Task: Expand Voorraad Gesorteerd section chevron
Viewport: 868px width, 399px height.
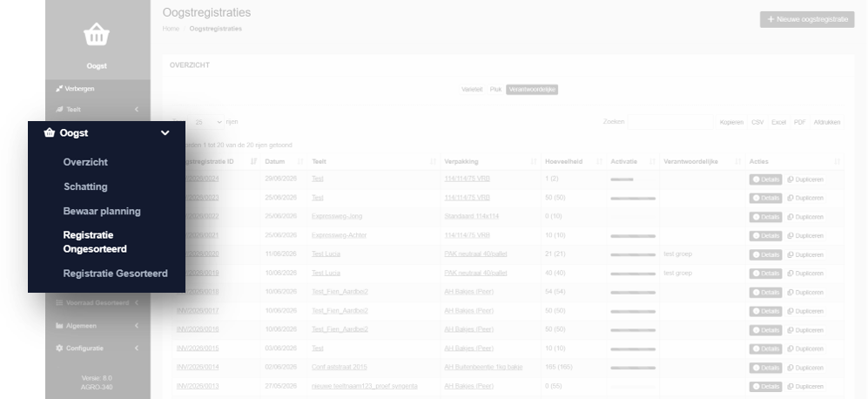Action: tap(137, 302)
